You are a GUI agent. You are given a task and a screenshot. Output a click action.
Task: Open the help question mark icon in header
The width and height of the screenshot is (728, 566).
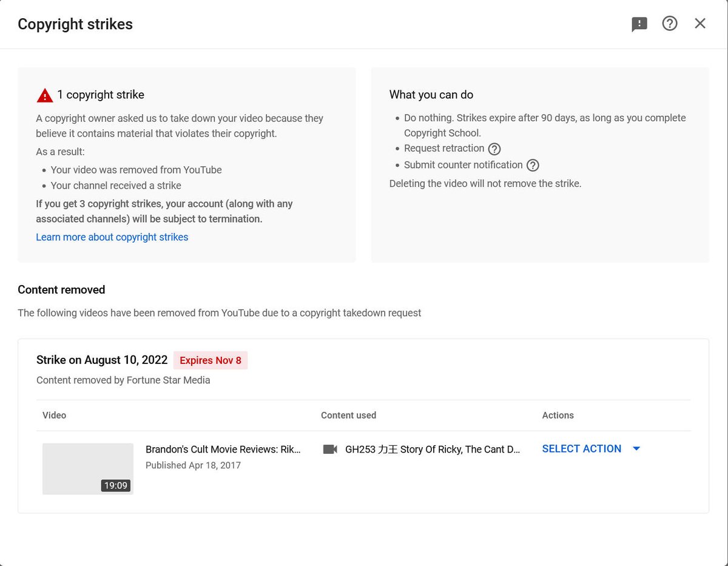pos(670,24)
